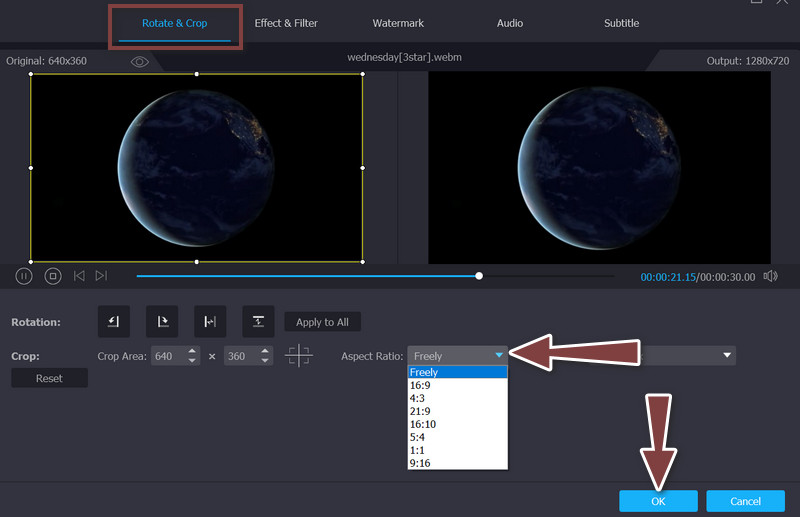The width and height of the screenshot is (800, 517).
Task: Center the crop area with crosshair icon
Action: 298,356
